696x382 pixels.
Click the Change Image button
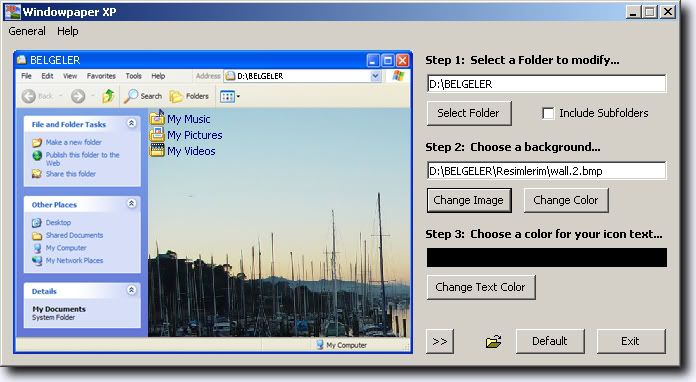(469, 200)
